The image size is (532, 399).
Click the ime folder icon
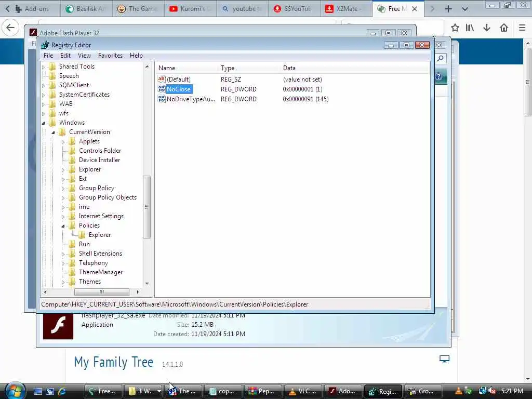pyautogui.click(x=72, y=207)
